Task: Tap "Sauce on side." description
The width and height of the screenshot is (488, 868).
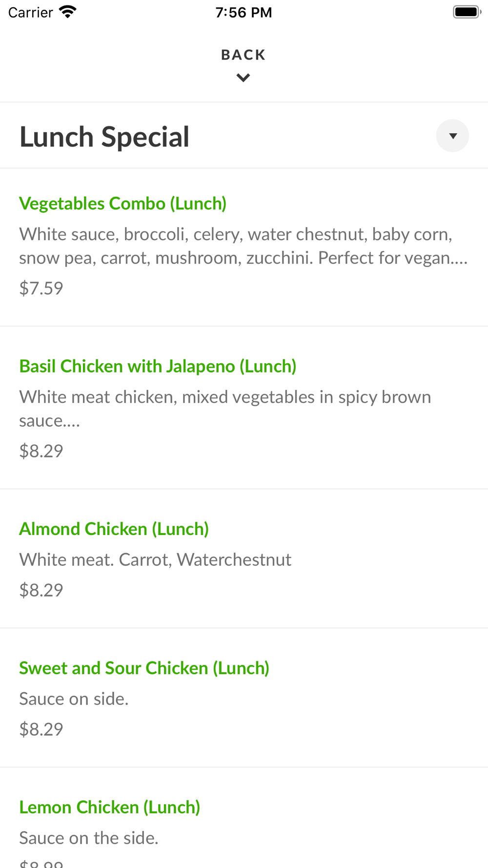Action: tap(74, 699)
